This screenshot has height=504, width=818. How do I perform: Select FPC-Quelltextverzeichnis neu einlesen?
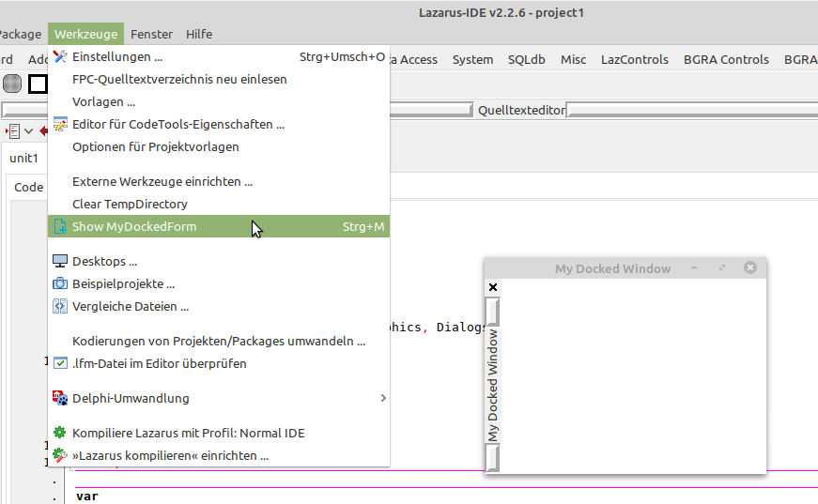coord(219,79)
